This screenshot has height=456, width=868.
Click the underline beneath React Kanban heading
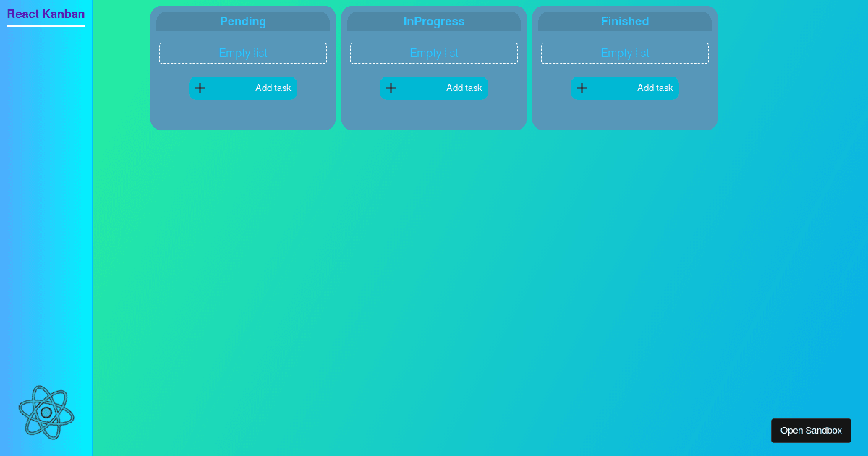pyautogui.click(x=46, y=26)
